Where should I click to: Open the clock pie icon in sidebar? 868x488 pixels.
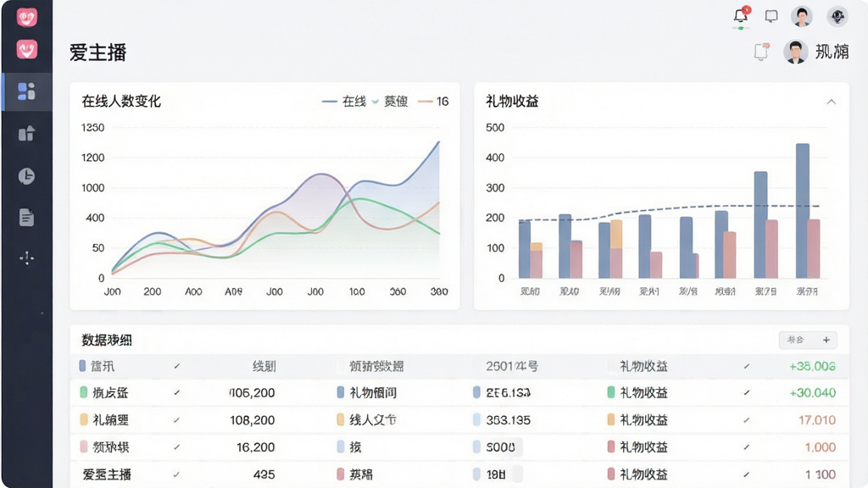coord(26,176)
